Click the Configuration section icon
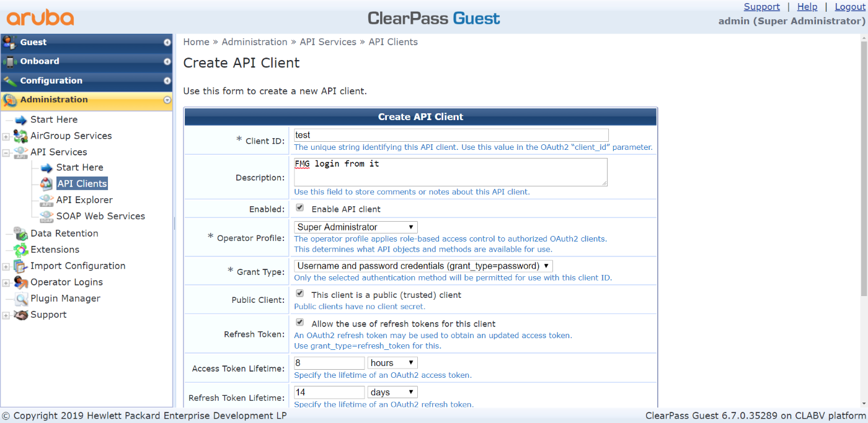This screenshot has height=423, width=868. point(9,81)
